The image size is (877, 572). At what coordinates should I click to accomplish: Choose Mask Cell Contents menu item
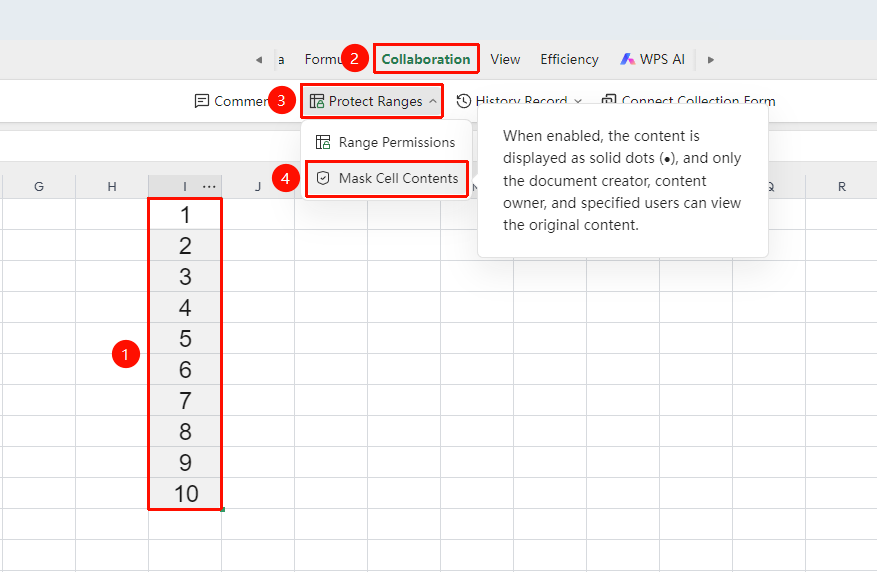pos(386,178)
